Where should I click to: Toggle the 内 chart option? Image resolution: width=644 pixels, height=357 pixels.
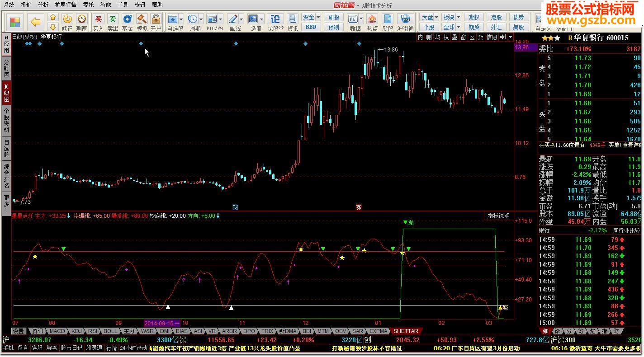421,37
